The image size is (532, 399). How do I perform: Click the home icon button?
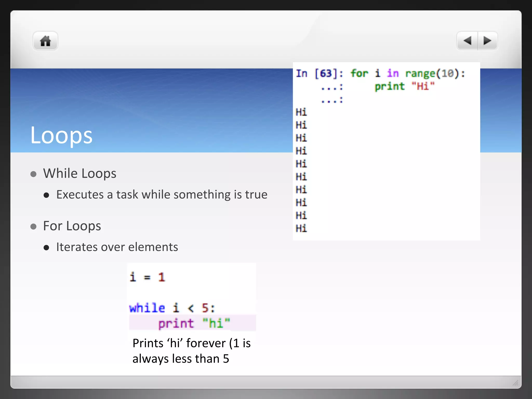45,41
